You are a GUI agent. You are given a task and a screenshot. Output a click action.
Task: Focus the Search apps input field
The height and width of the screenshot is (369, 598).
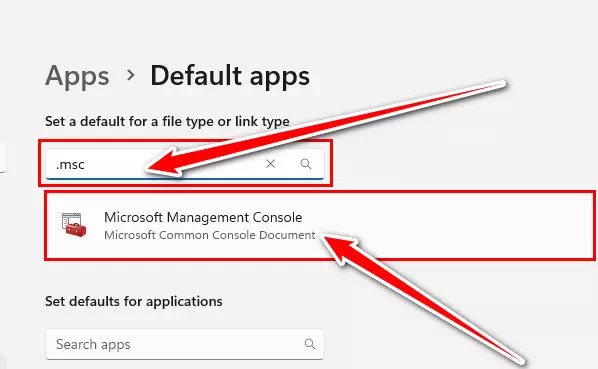(185, 344)
